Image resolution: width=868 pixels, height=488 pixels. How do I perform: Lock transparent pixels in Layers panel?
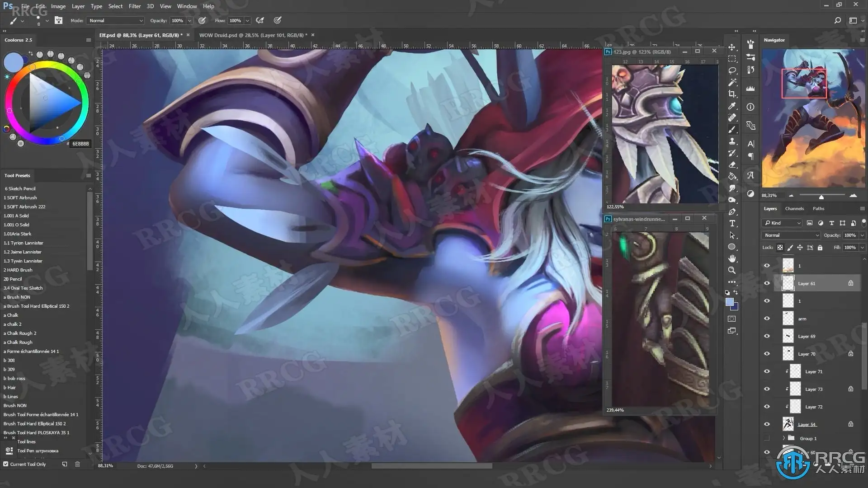[780, 248]
